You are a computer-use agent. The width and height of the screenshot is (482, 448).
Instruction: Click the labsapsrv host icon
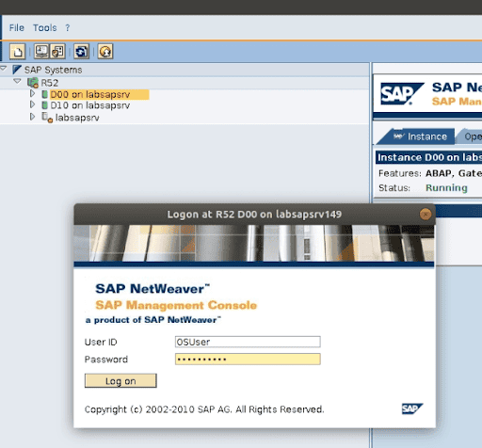47,118
